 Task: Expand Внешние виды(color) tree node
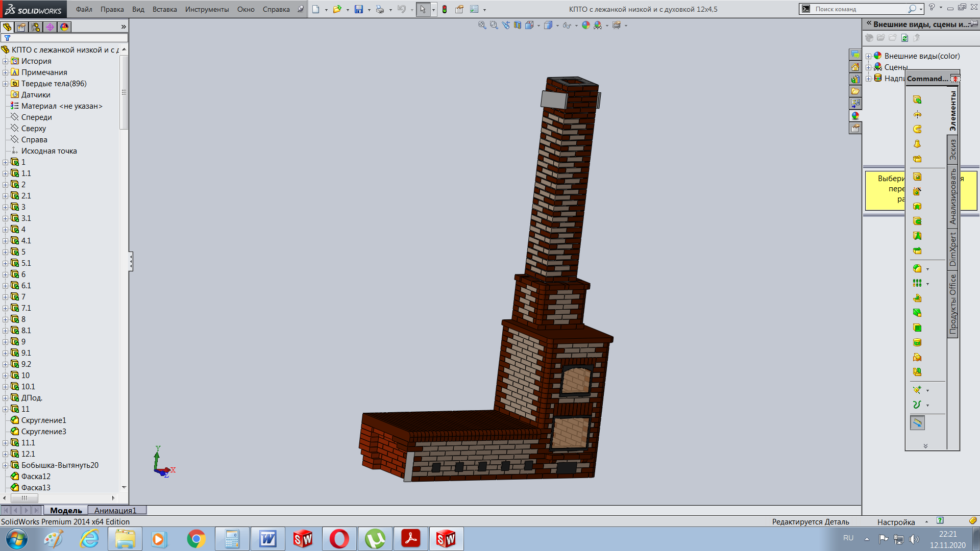tap(868, 56)
